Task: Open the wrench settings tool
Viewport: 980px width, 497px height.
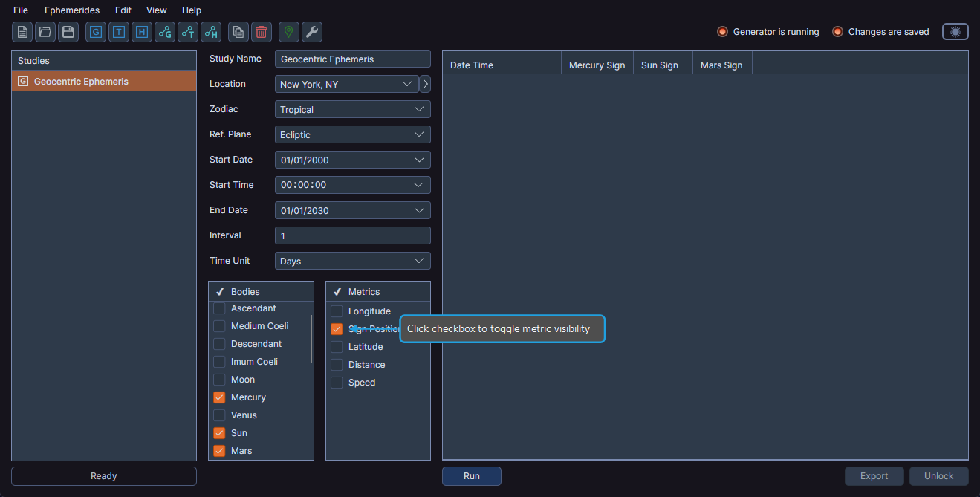Action: click(311, 32)
